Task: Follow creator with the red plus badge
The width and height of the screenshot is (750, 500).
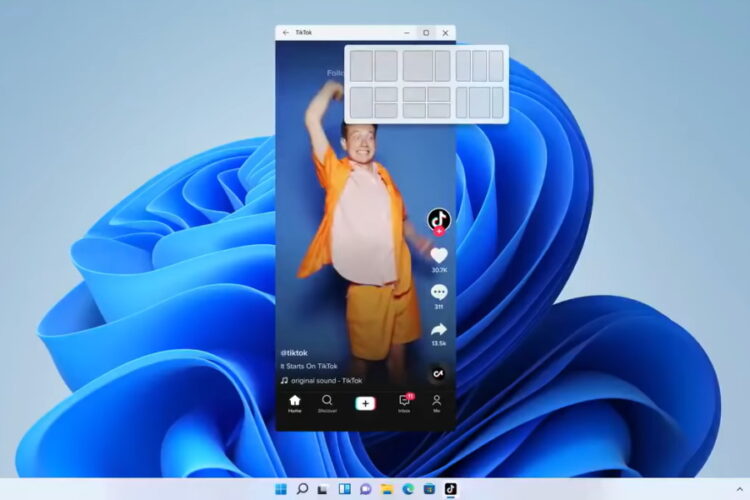Action: pos(439,232)
